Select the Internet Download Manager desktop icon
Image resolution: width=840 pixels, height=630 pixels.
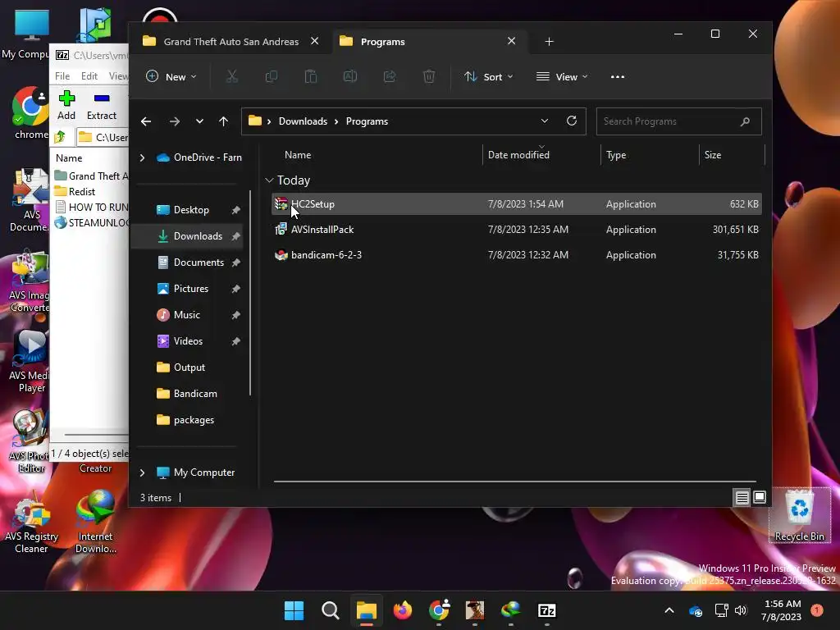96,522
